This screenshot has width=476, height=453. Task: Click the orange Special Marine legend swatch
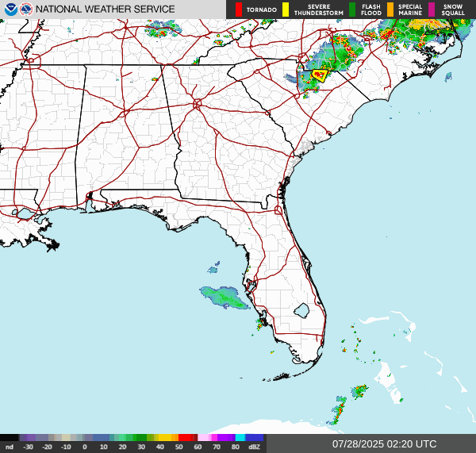[390, 10]
